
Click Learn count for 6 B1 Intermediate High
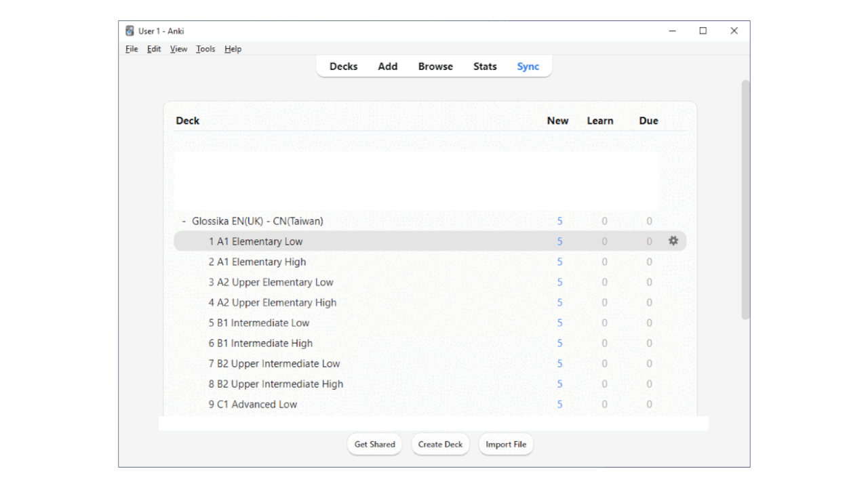pyautogui.click(x=604, y=343)
